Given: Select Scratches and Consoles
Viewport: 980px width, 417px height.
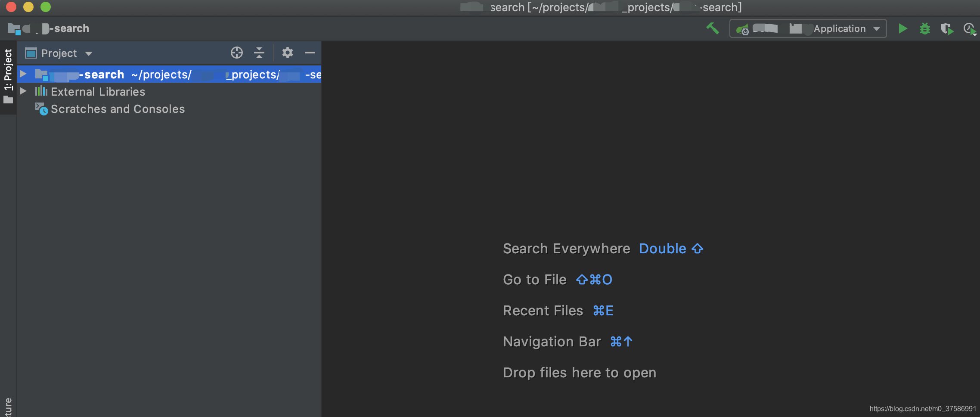Looking at the screenshot, I should 118,109.
